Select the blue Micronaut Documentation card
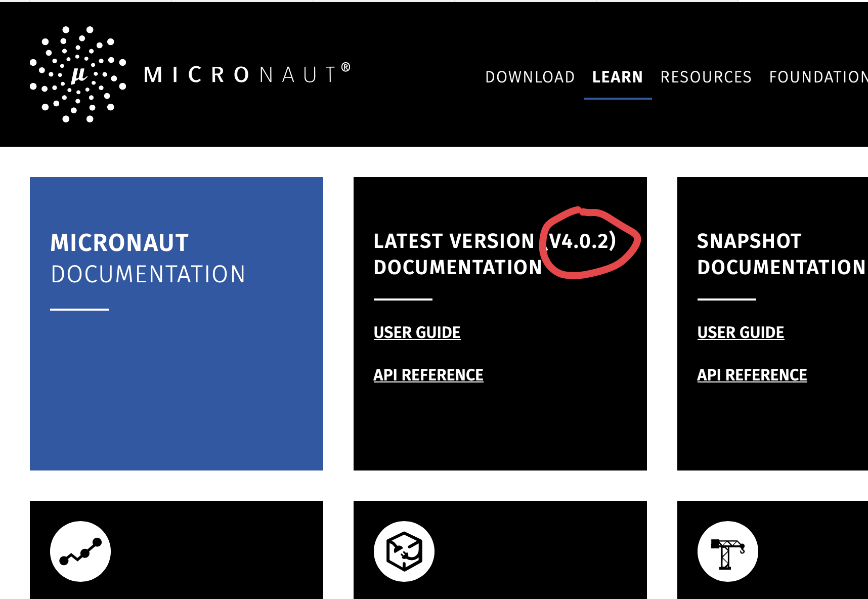 [x=177, y=324]
